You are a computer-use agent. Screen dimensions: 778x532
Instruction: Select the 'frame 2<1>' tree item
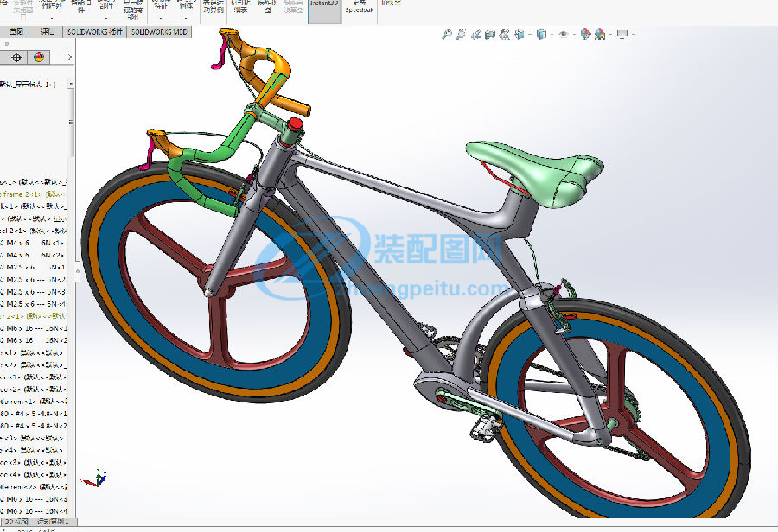click(33, 194)
